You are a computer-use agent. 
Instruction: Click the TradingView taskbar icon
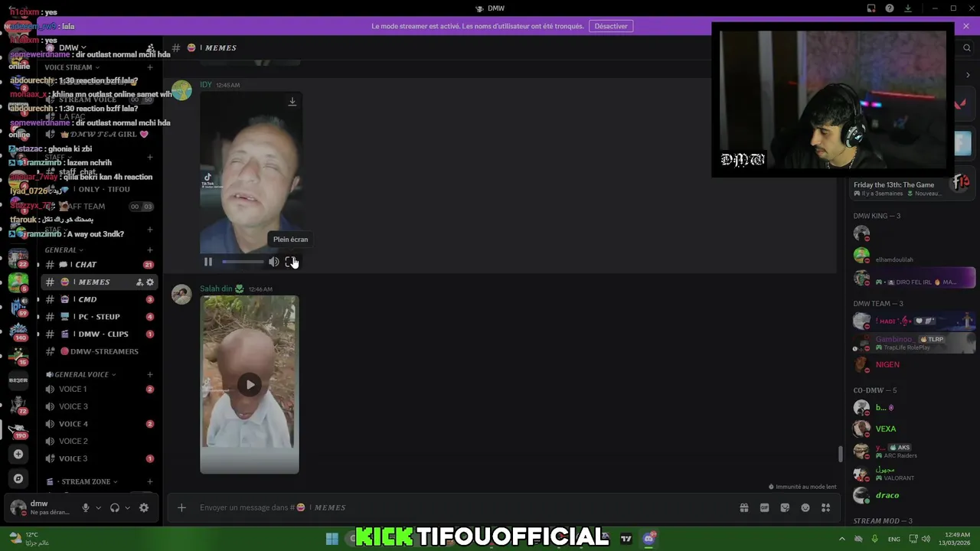(x=626, y=539)
